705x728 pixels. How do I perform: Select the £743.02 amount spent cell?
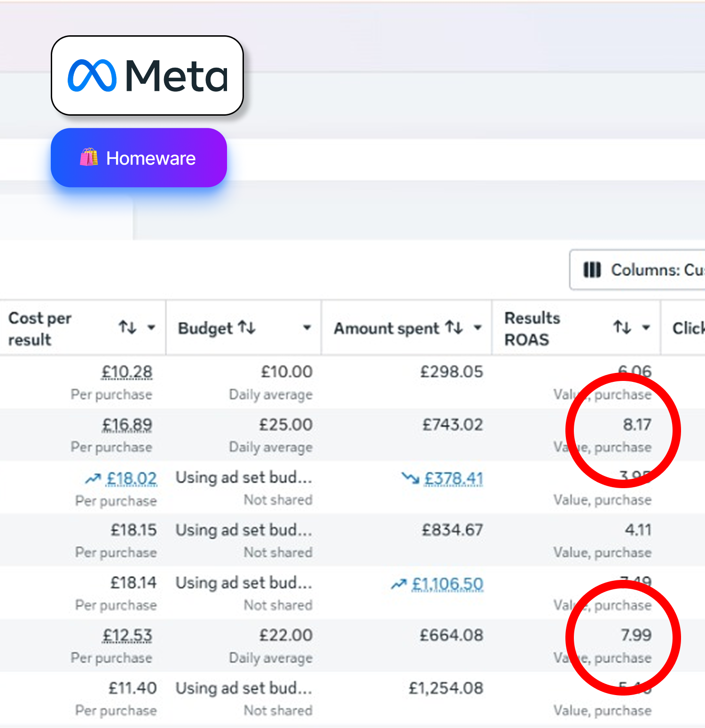pyautogui.click(x=453, y=425)
